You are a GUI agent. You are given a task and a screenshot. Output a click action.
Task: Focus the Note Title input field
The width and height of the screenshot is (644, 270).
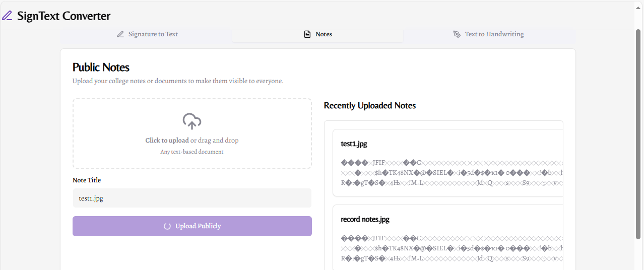pyautogui.click(x=192, y=198)
